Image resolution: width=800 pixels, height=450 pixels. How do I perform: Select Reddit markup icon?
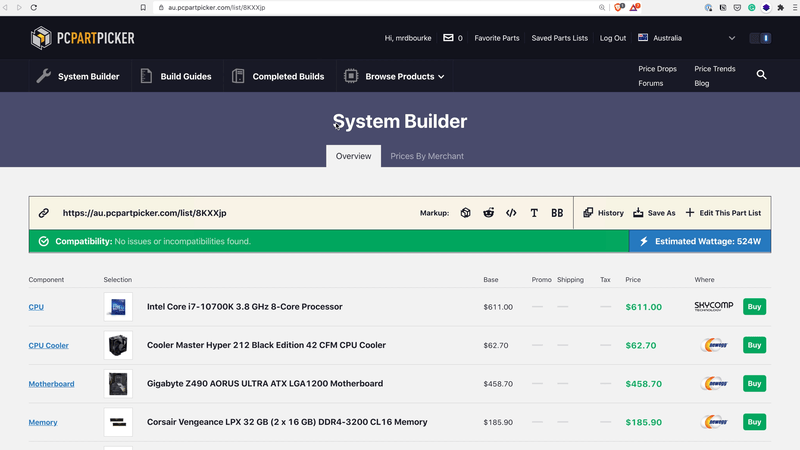click(488, 213)
